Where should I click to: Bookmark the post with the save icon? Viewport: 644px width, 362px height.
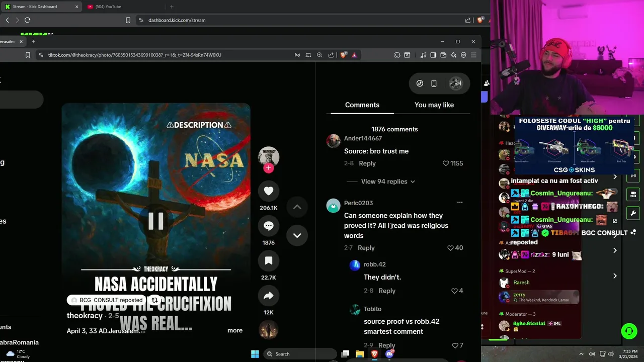pyautogui.click(x=269, y=260)
